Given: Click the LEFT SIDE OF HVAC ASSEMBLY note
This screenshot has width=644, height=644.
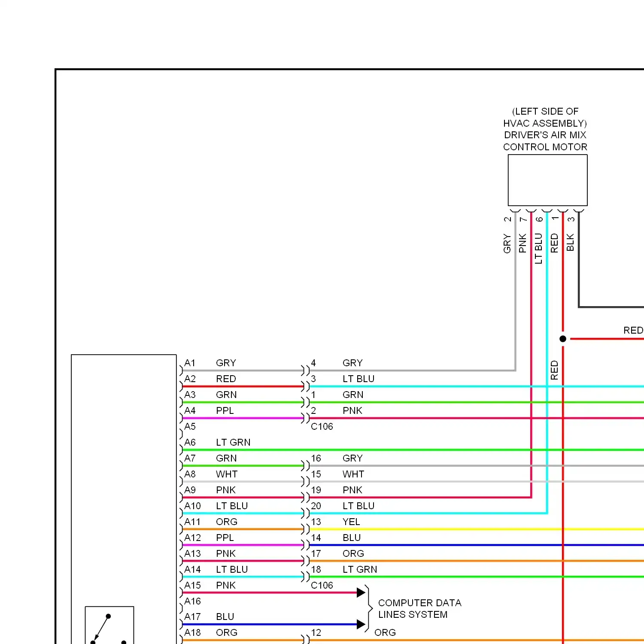Looking at the screenshot, I should point(545,117).
